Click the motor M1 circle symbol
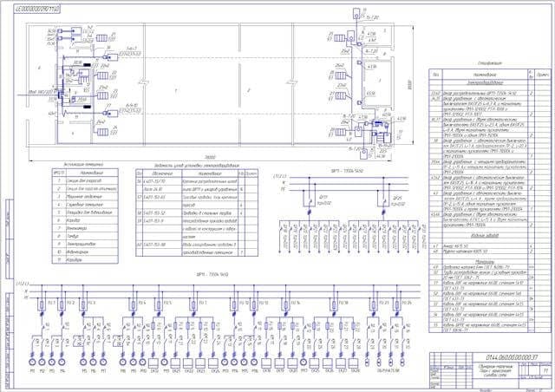This screenshot has width=555, height=392. (x=32, y=362)
